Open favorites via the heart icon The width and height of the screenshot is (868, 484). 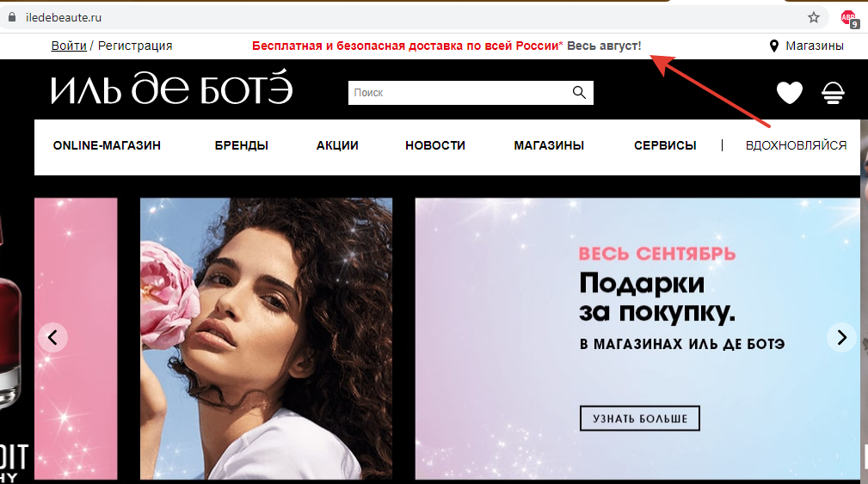pos(790,92)
